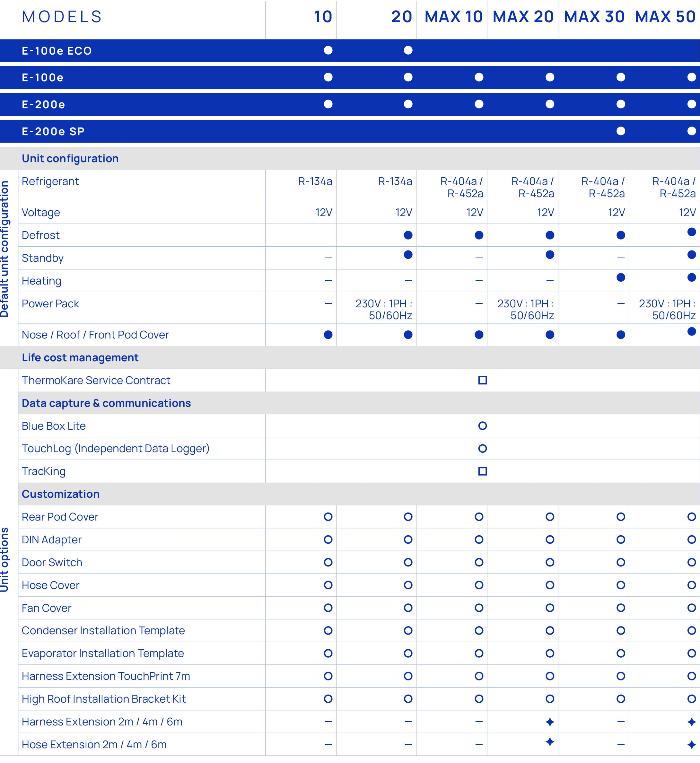The height and width of the screenshot is (763, 700).
Task: Click Harness Extension 2m / 4m / 6m star for MAX 50
Action: coord(691,722)
